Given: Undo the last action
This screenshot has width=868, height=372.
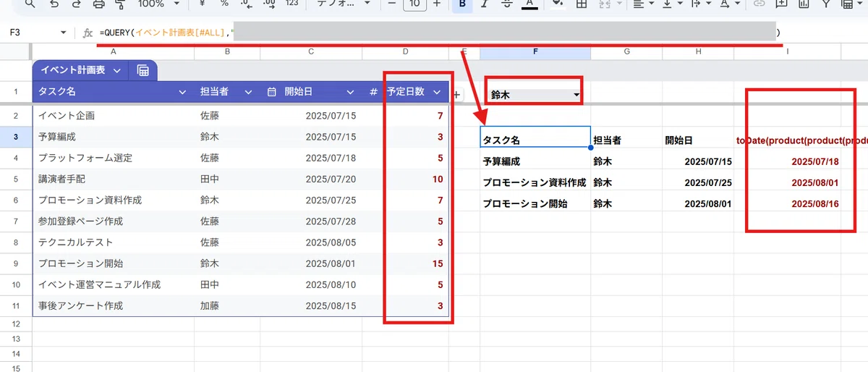Looking at the screenshot, I should 56,4.
